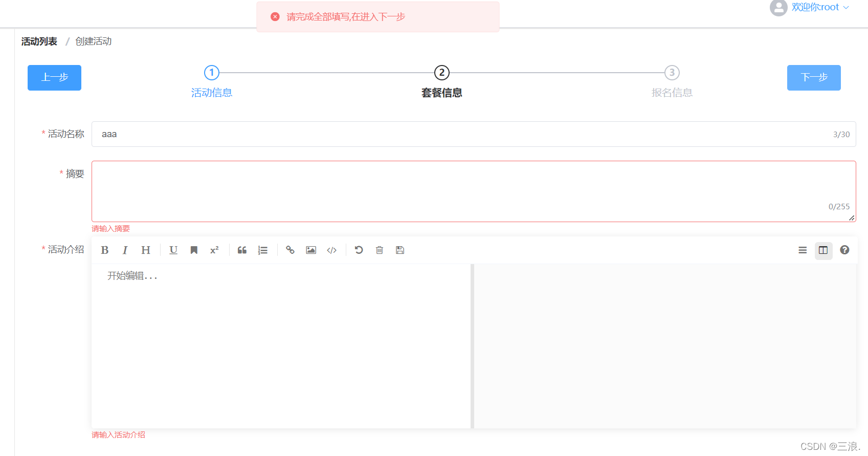Apply superscript with the x² icon
The height and width of the screenshot is (456, 868).
tap(214, 250)
